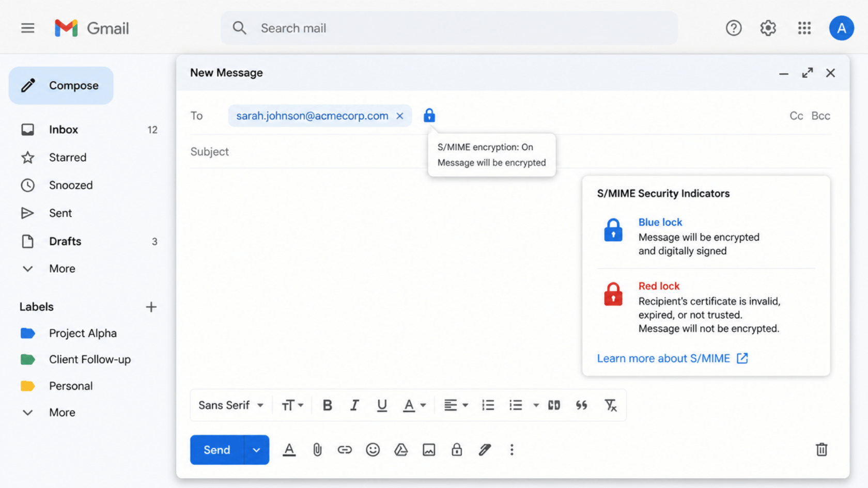The image size is (868, 488).
Task: Open Send options dropdown arrow
Action: pos(256,450)
